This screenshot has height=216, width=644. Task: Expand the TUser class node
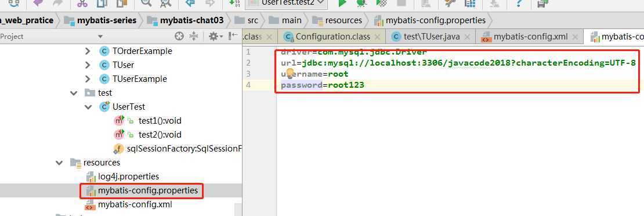(x=87, y=65)
